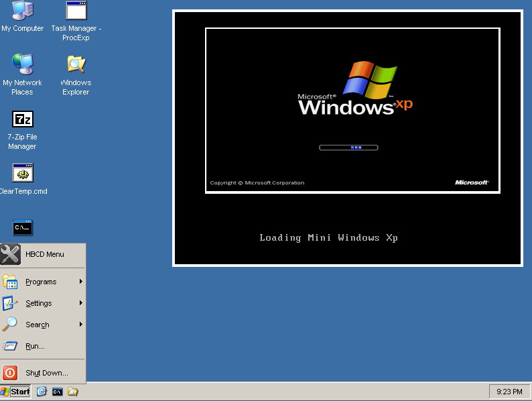Expand the arrow next to Programs
Viewport: 532px width, 401px height.
81,282
